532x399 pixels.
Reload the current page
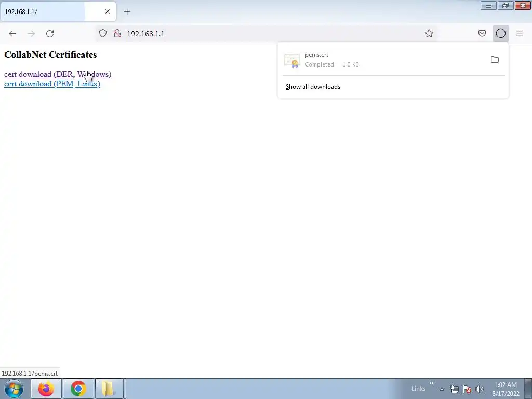click(x=50, y=34)
